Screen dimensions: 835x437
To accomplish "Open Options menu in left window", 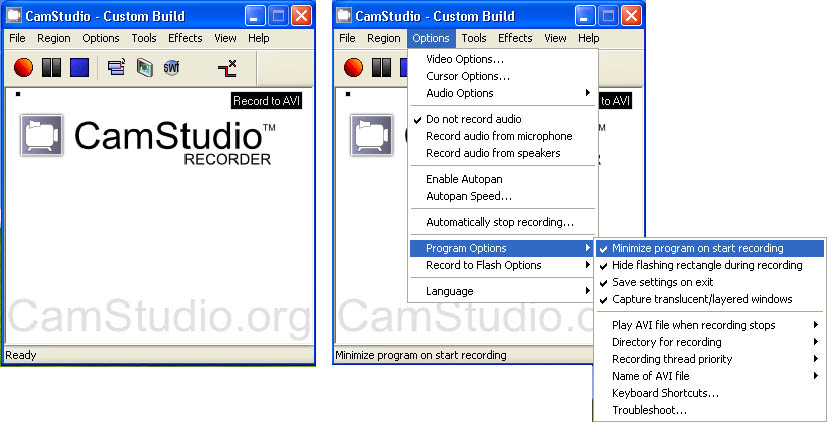I will 101,38.
